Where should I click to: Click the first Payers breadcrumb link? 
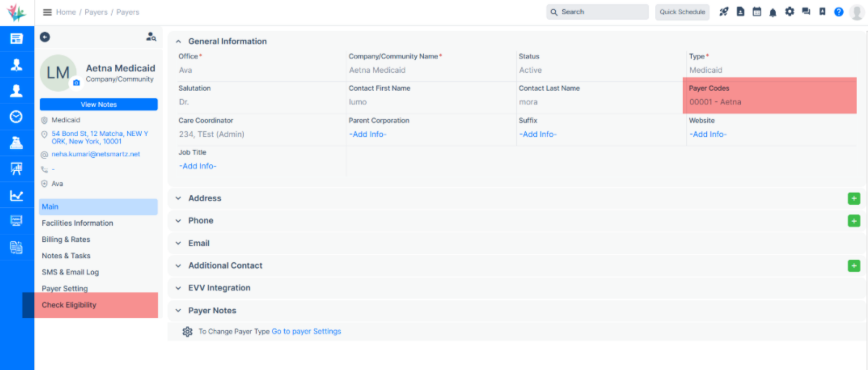coord(96,12)
